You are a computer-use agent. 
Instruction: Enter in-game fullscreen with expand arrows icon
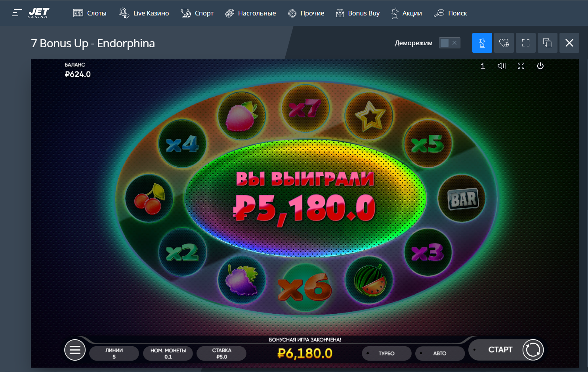tap(521, 66)
